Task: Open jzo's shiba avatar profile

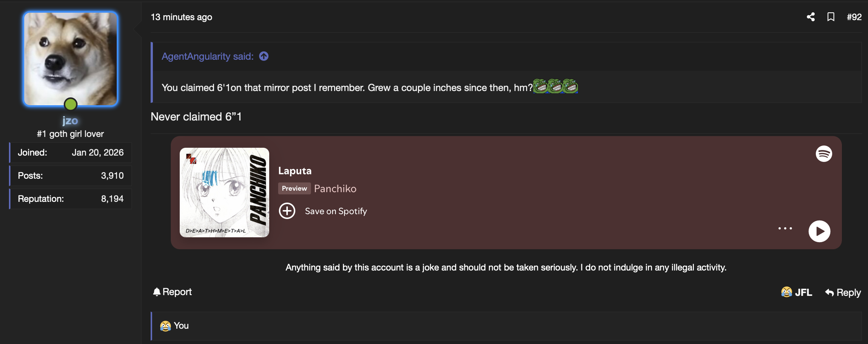Action: [x=71, y=59]
